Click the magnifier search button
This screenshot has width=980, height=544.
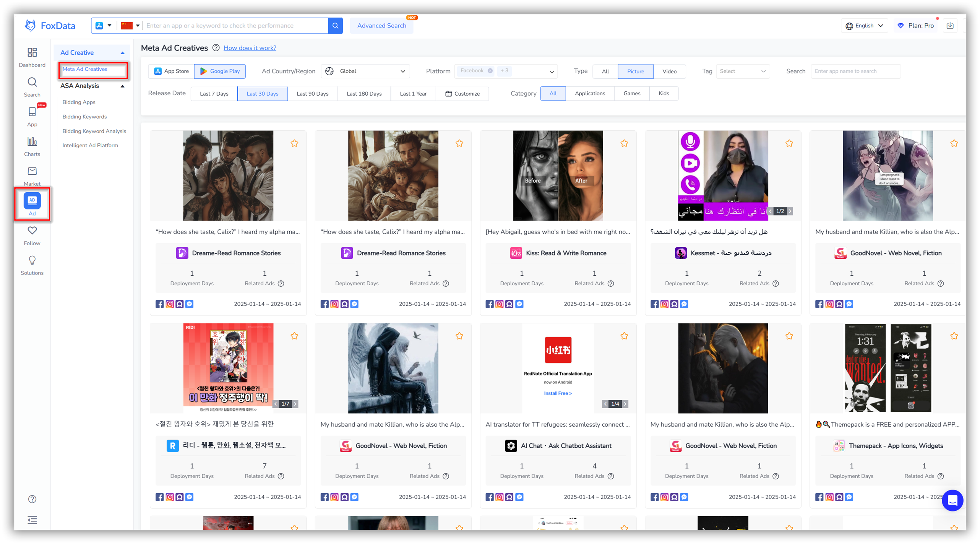coord(335,26)
